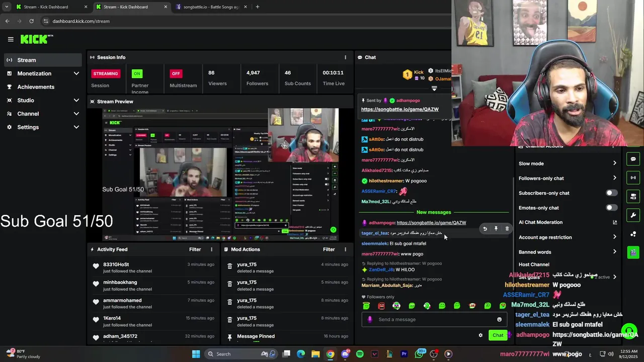Image resolution: width=644 pixels, height=362 pixels.
Task: Select the green clapperboard icon in right sidebar
Action: [x=633, y=252]
